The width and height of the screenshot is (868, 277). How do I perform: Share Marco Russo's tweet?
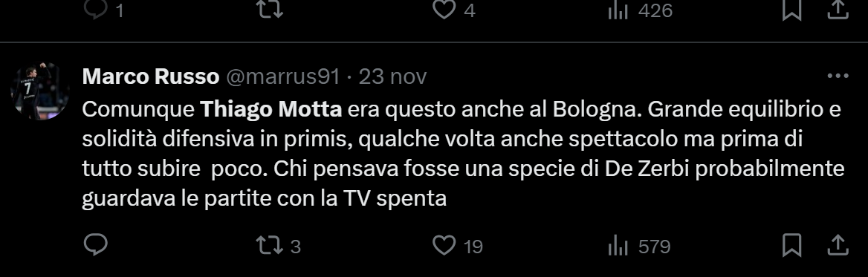point(838,245)
